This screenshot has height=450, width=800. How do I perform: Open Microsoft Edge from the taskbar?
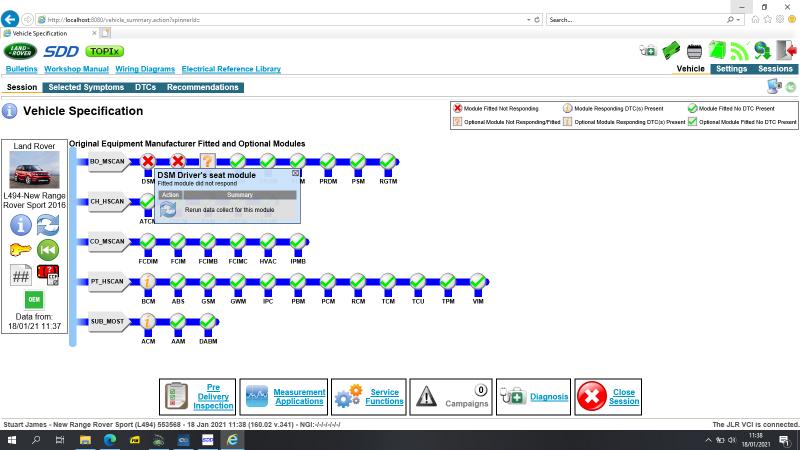point(110,440)
